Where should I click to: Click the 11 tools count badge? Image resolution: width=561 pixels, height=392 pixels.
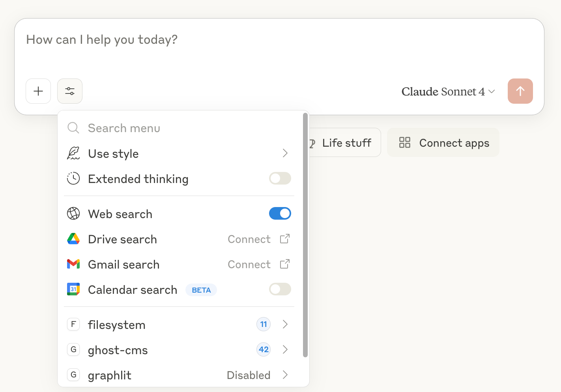pos(264,324)
